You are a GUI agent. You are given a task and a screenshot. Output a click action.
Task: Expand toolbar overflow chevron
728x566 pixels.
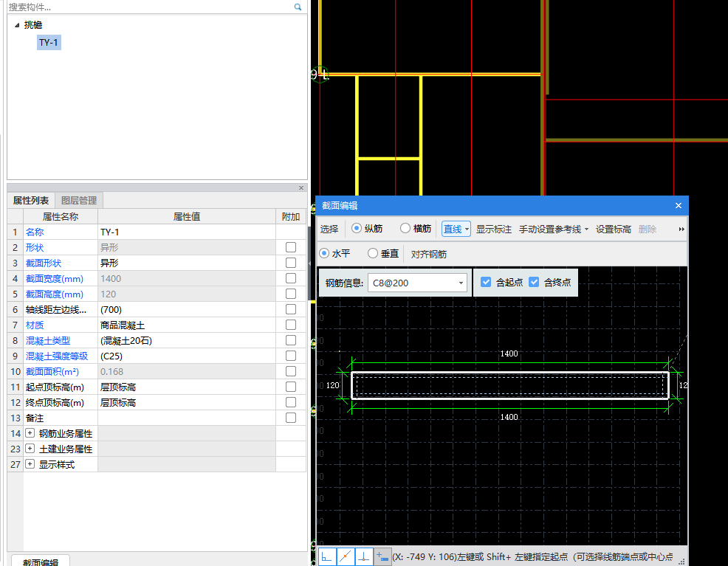(681, 229)
